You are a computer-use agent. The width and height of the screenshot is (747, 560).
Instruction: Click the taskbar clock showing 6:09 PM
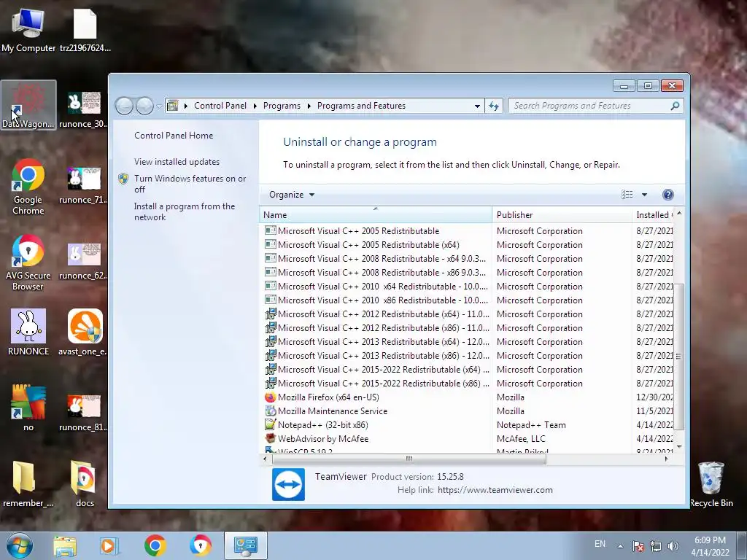click(x=710, y=546)
